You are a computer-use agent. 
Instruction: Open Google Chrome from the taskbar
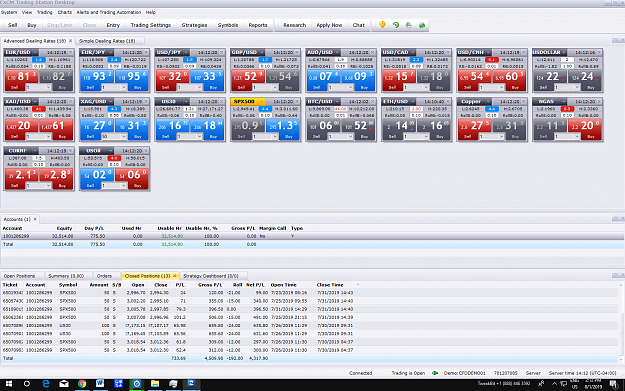[82, 384]
